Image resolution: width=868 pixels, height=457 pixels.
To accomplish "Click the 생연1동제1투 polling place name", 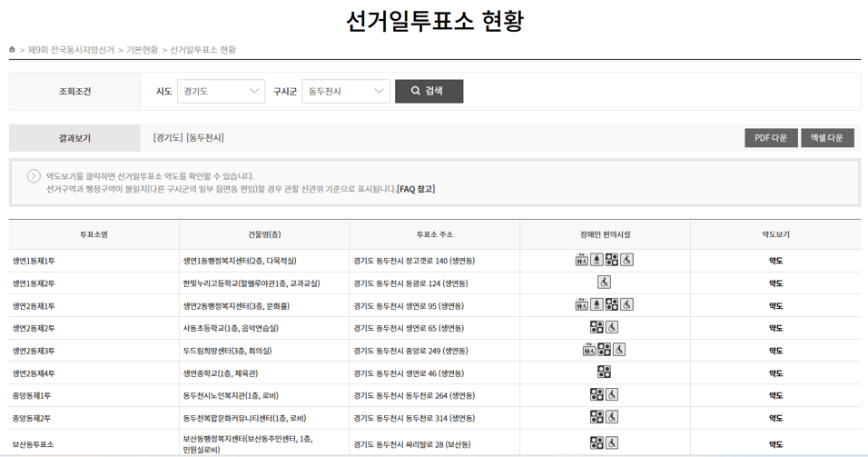I will [x=34, y=261].
